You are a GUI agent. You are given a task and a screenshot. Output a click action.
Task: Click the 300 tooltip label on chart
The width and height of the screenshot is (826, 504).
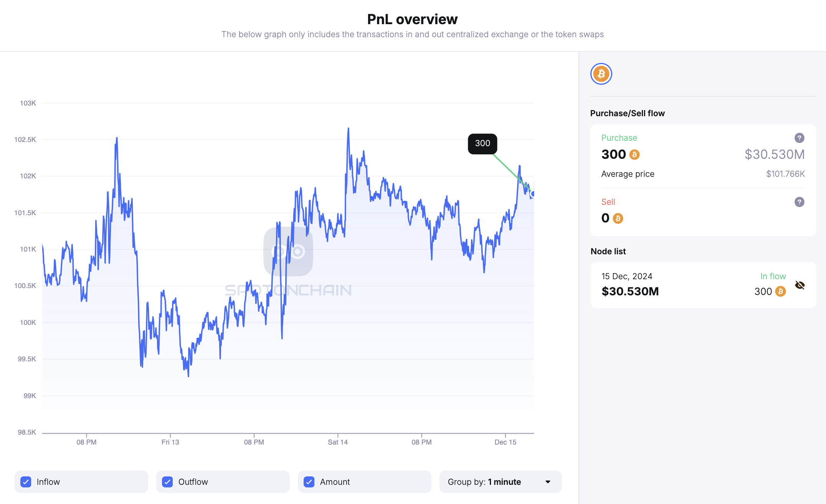(482, 143)
